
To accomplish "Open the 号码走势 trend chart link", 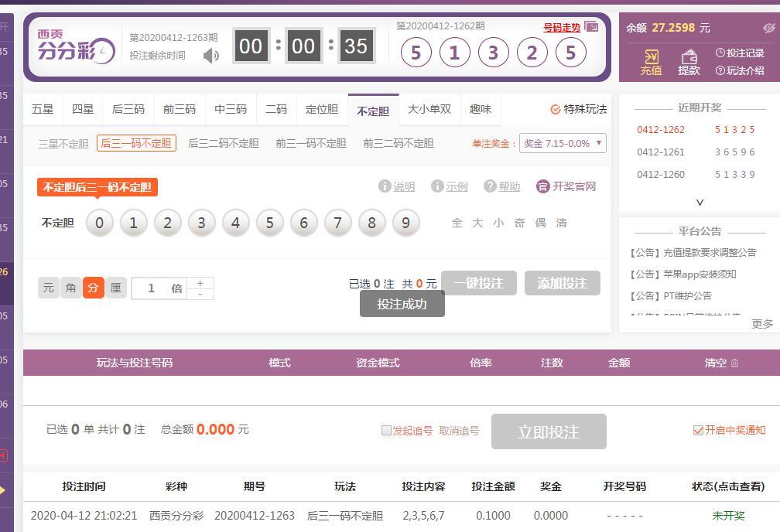I will pos(562,27).
